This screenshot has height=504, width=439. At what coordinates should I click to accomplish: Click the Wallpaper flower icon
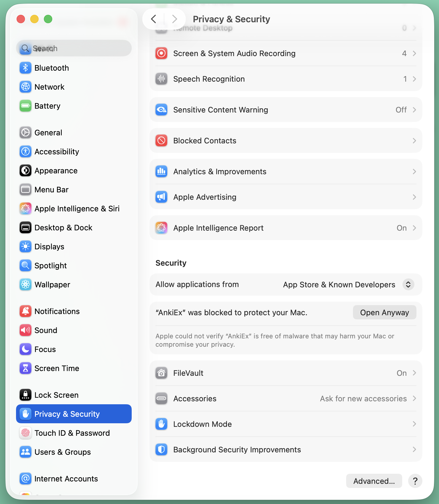click(26, 285)
